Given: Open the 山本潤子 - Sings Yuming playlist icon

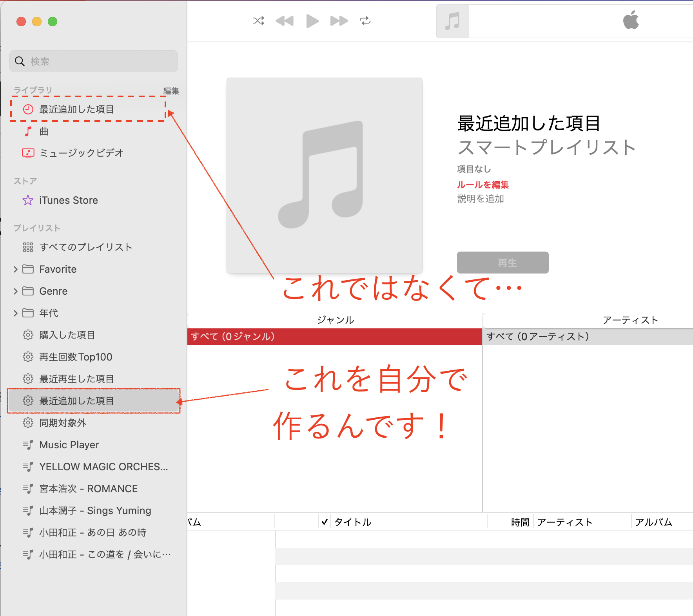Looking at the screenshot, I should coord(28,511).
